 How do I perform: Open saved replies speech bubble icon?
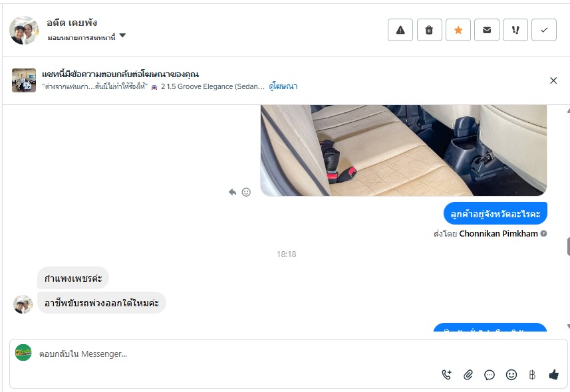[x=490, y=375]
